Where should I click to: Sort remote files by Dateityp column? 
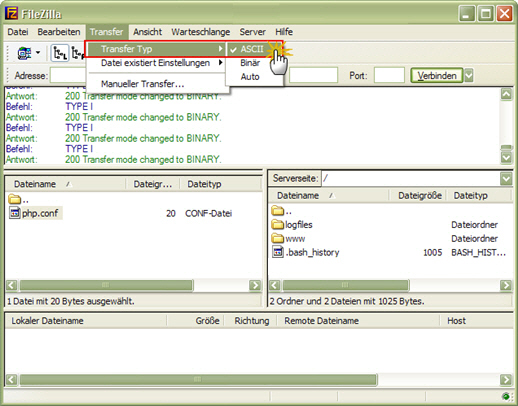tap(479, 195)
